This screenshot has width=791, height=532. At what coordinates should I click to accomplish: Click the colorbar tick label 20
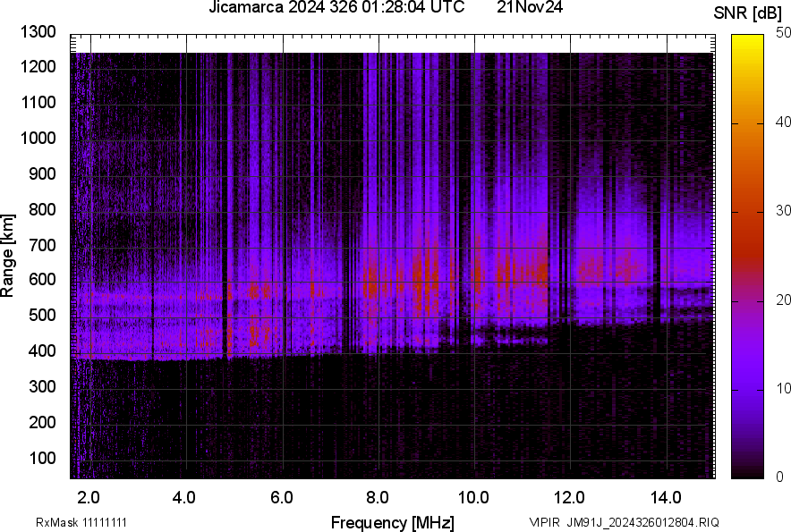[x=784, y=300]
